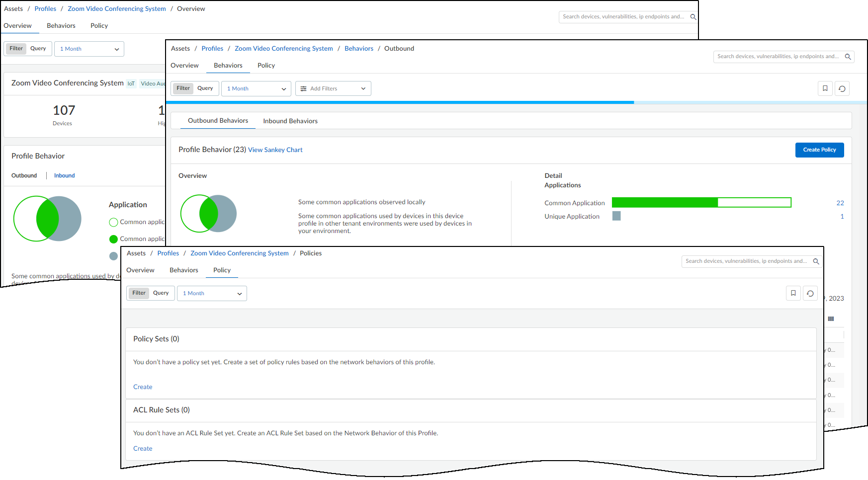The height and width of the screenshot is (480, 868).
Task: Open the View Sankey Chart link
Action: 275,150
